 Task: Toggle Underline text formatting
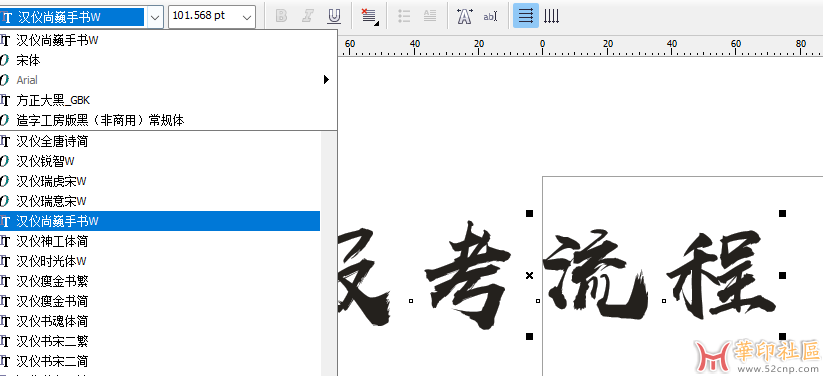334,16
